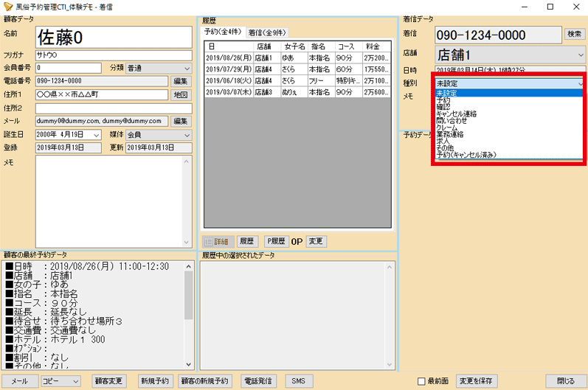This screenshot has width=588, height=390.
Task: Toggle the 最前面 checkbox
Action: 421,381
